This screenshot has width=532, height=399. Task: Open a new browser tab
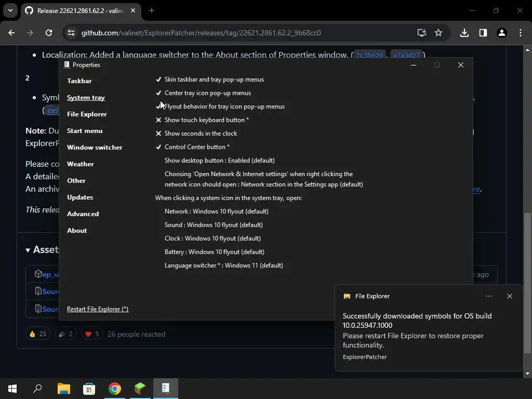[x=152, y=10]
